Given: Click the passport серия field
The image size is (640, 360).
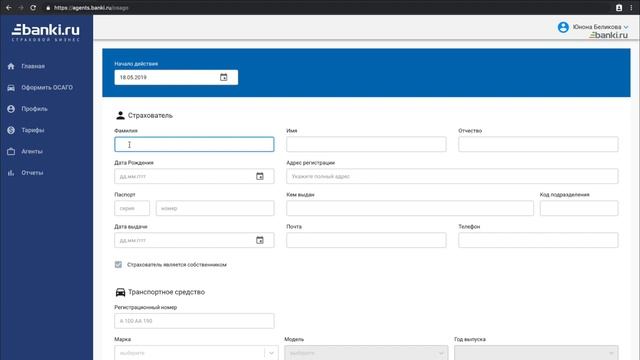Looking at the screenshot, I should pos(132,208).
